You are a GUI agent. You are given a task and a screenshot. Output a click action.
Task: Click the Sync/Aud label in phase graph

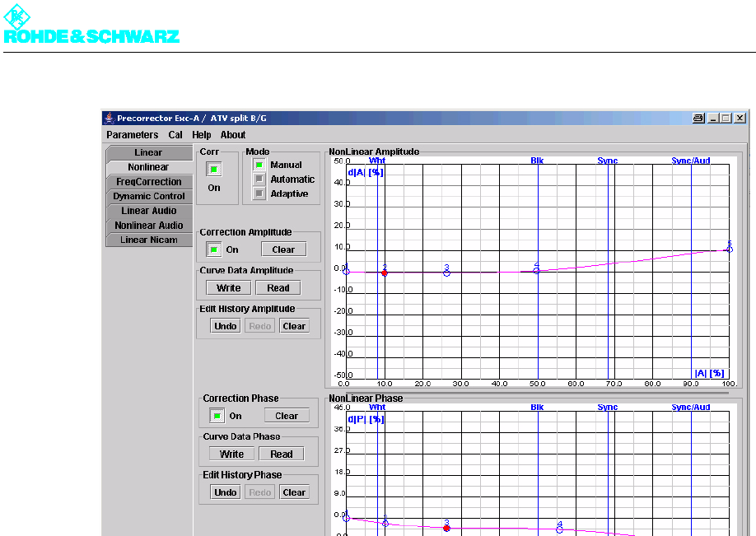[x=690, y=407]
